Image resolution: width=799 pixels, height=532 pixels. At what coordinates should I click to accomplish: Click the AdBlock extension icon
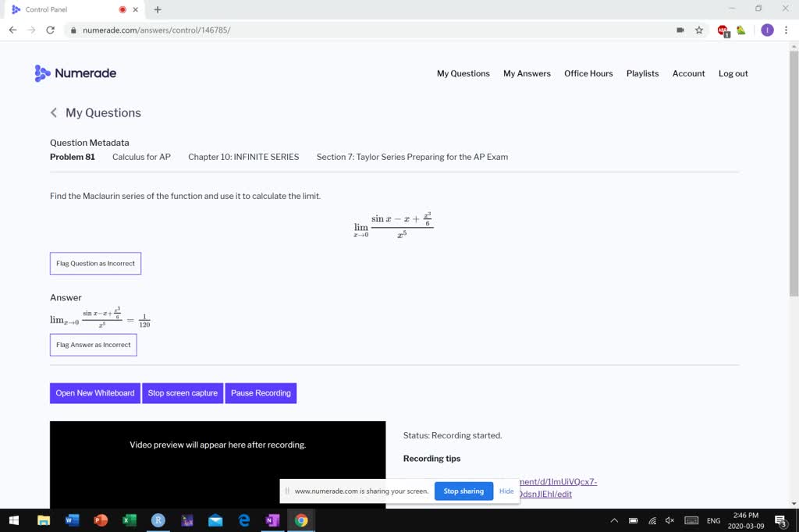point(724,30)
